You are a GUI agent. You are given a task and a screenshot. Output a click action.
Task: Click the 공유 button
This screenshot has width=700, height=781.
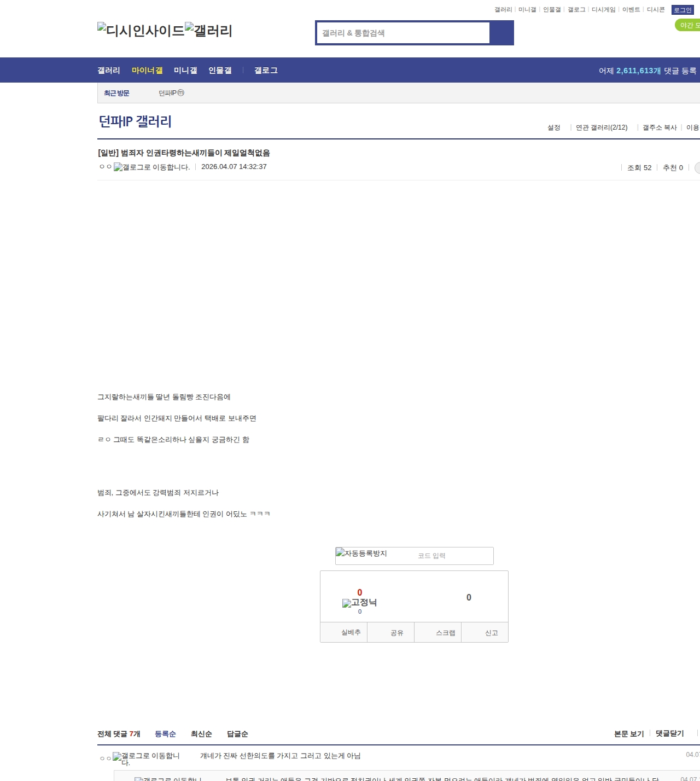click(390, 632)
